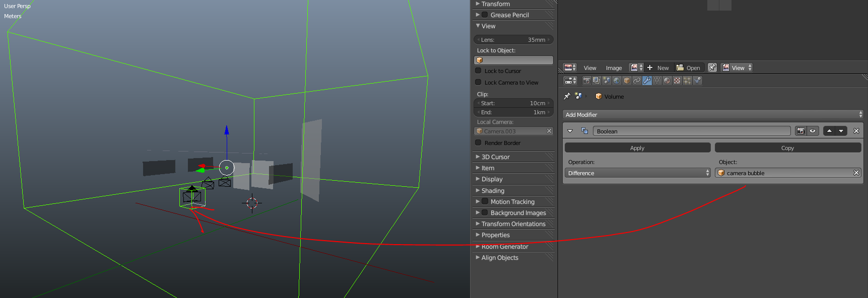Enable the Render Border checkbox
Viewport: 868px width, 298px height.
coord(479,142)
